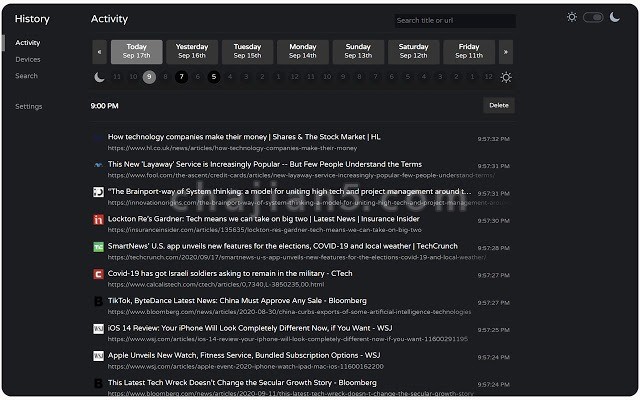Select the Today Sep 17th tab
640x400 pixels.
[x=136, y=52]
